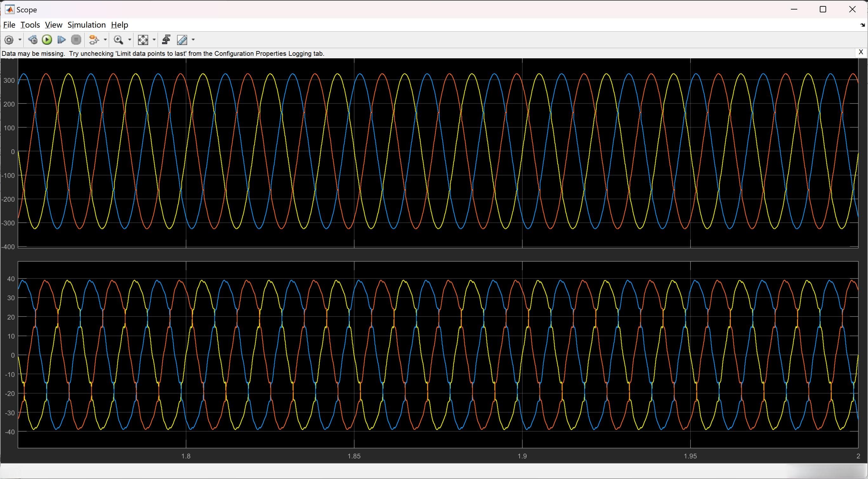
Task: Run the simulation with the green play button
Action: pyautogui.click(x=47, y=40)
